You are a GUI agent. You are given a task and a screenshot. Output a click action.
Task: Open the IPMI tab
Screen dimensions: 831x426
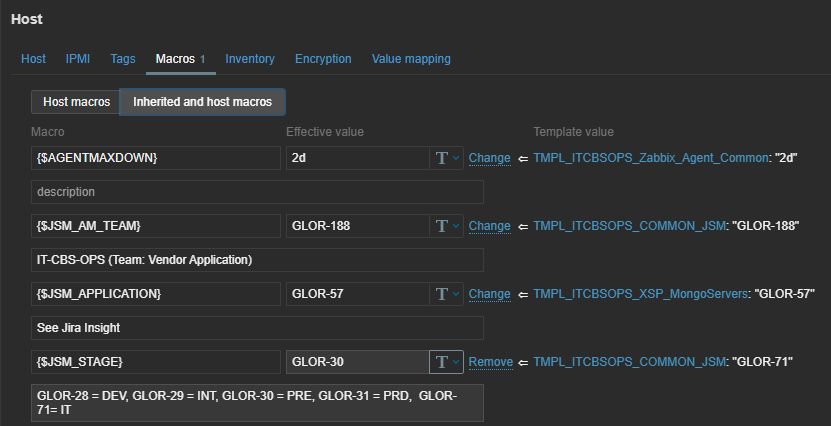click(78, 59)
